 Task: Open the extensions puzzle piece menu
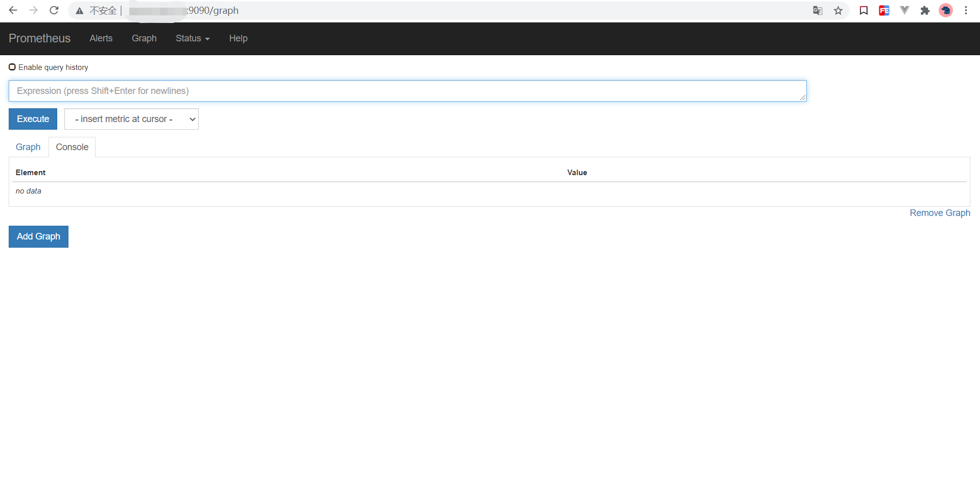(x=925, y=10)
